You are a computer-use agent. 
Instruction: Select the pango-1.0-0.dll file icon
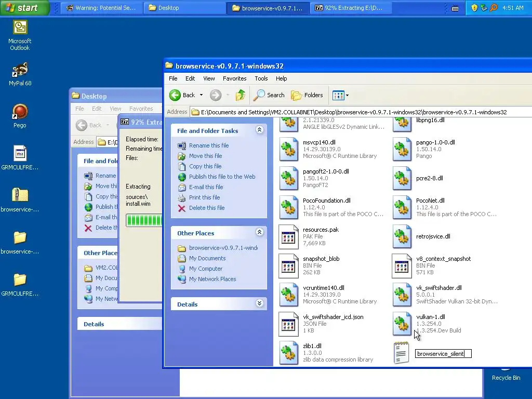(402, 149)
